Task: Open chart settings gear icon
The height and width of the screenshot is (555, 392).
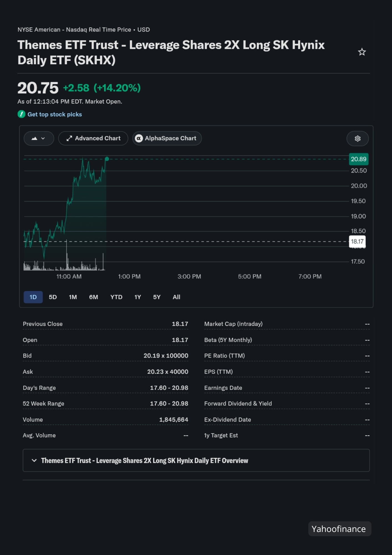Action: coord(357,138)
